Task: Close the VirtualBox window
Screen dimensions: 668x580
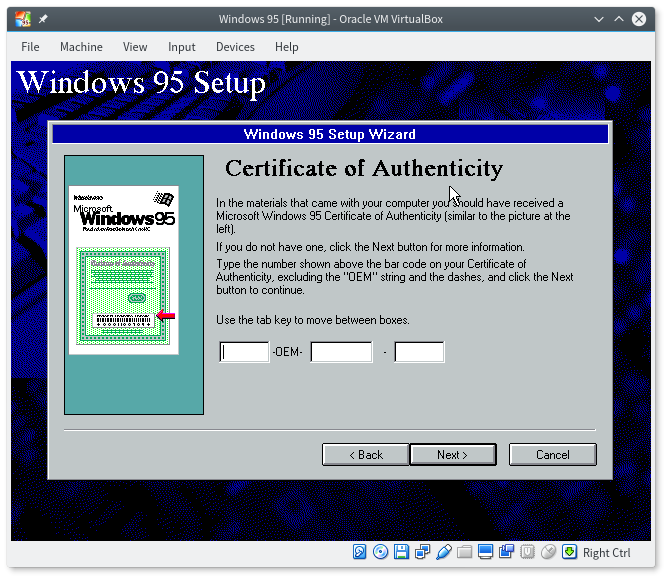Action: tap(639, 19)
